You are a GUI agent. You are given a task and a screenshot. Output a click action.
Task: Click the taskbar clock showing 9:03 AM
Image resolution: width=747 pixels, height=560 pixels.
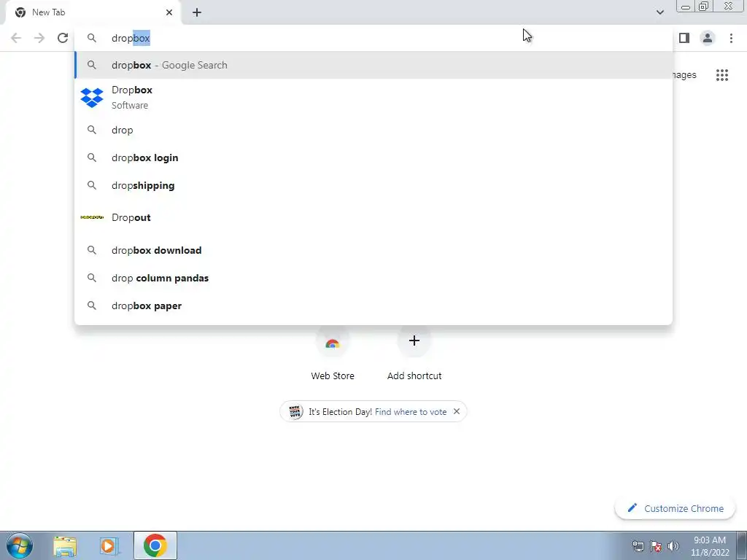[x=710, y=546]
